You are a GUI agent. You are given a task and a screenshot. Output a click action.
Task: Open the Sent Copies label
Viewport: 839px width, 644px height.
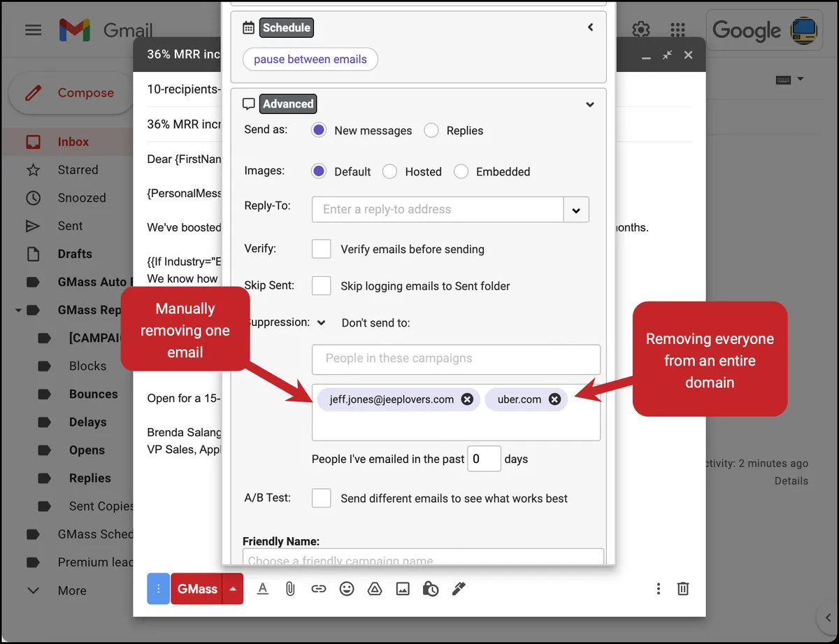[x=101, y=506]
